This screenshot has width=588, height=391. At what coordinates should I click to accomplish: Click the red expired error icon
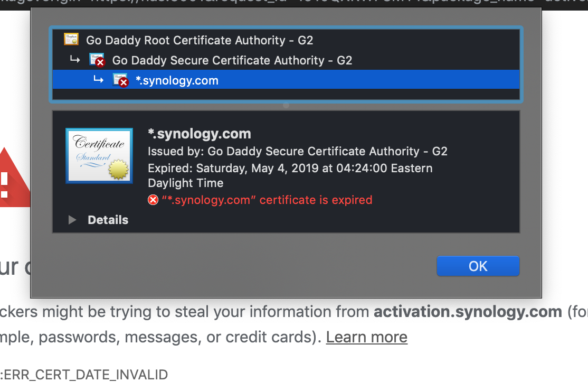pyautogui.click(x=153, y=200)
